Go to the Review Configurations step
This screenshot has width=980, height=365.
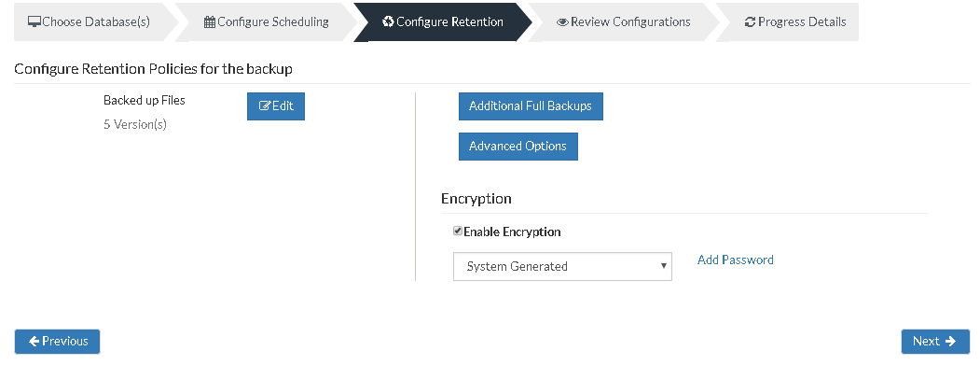click(624, 21)
